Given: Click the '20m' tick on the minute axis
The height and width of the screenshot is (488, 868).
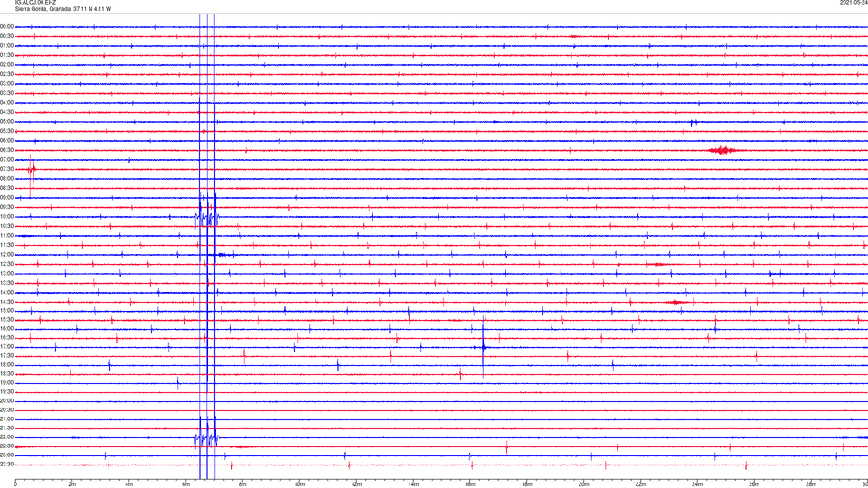Looking at the screenshot, I should (583, 484).
